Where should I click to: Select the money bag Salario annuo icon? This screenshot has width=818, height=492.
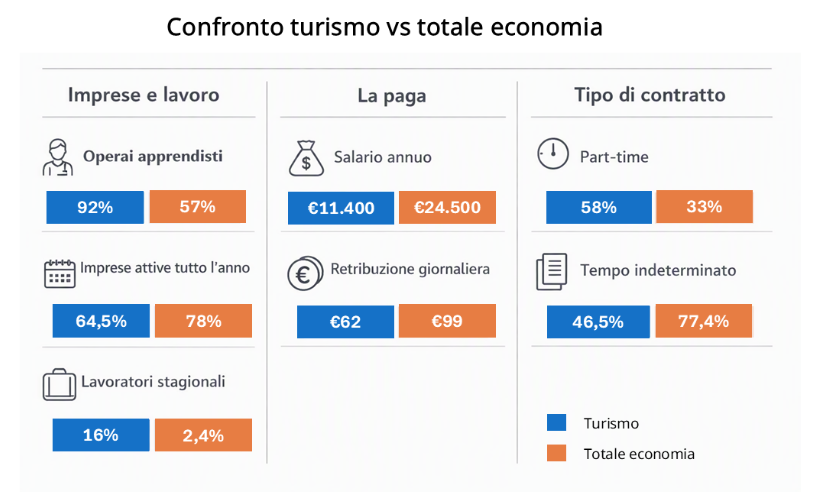306,158
